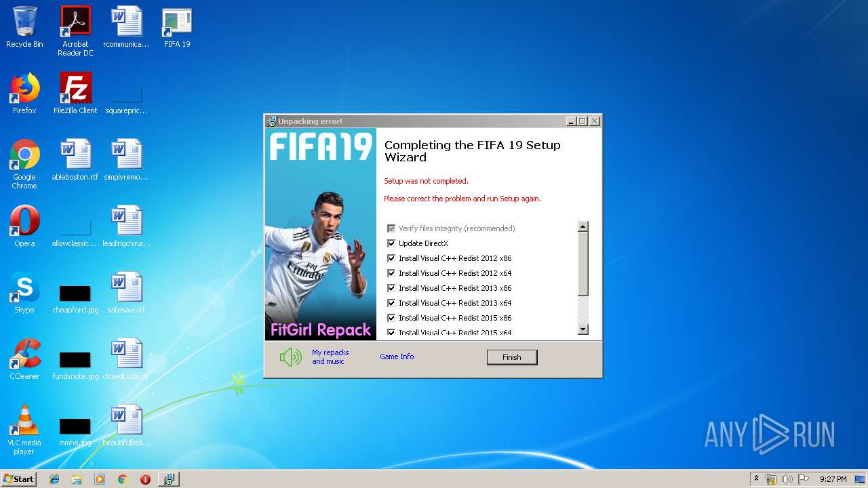
Task: Uncheck Install Visual C++ Redist 2013 x64
Action: point(391,303)
